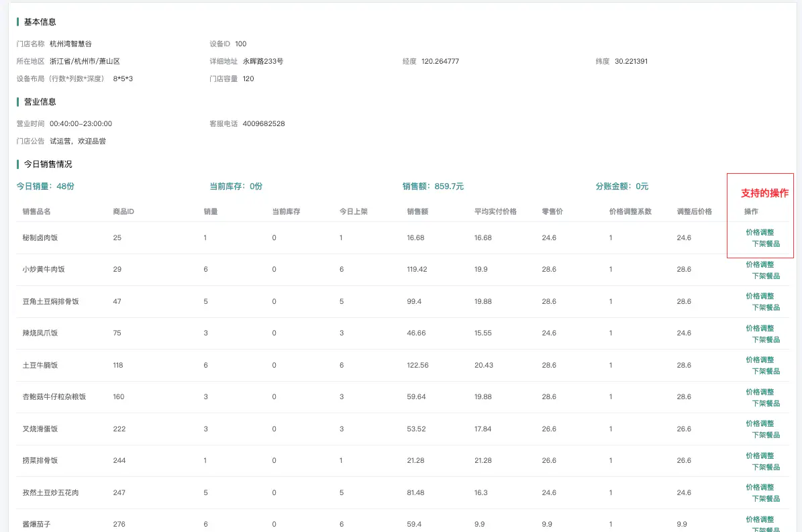Click 下架餐品 in the 捞菜排骨饭 row
The image size is (802, 532).
pos(766,468)
